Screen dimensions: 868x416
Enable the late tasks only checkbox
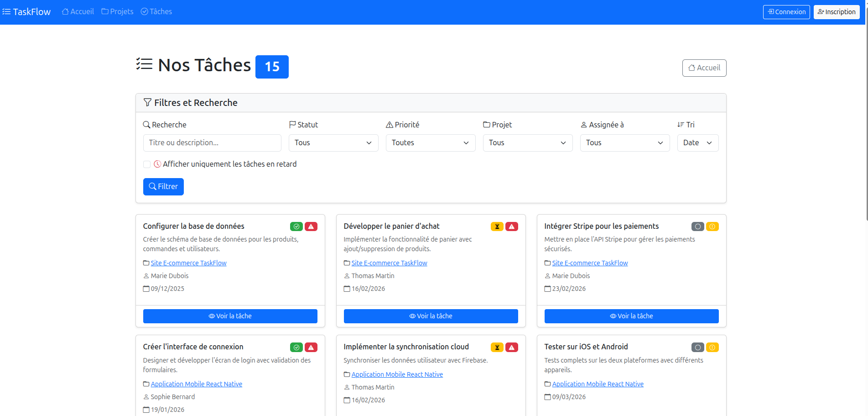click(147, 164)
